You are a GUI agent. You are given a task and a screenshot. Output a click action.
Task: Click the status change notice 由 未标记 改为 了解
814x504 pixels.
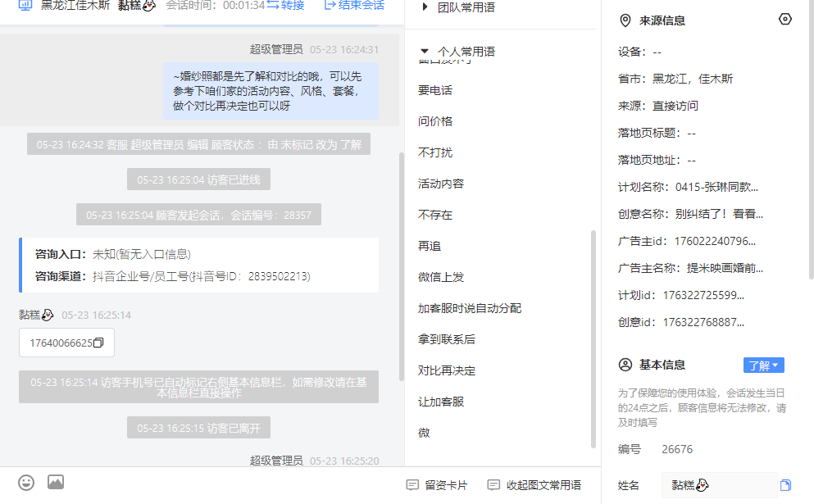point(198,144)
